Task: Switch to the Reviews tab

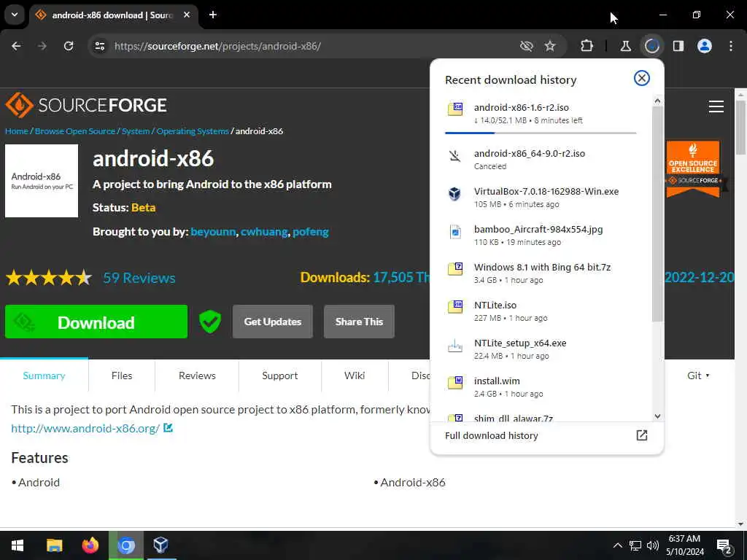Action: (x=197, y=376)
